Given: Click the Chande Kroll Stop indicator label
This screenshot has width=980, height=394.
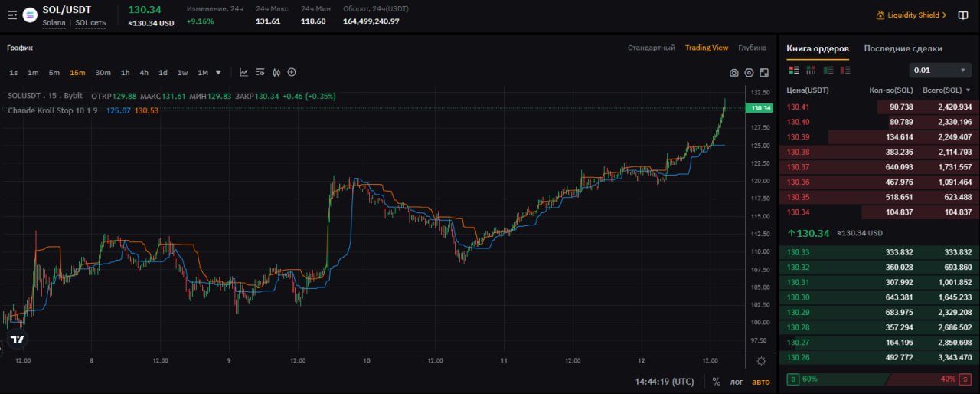Looking at the screenshot, I should [53, 110].
